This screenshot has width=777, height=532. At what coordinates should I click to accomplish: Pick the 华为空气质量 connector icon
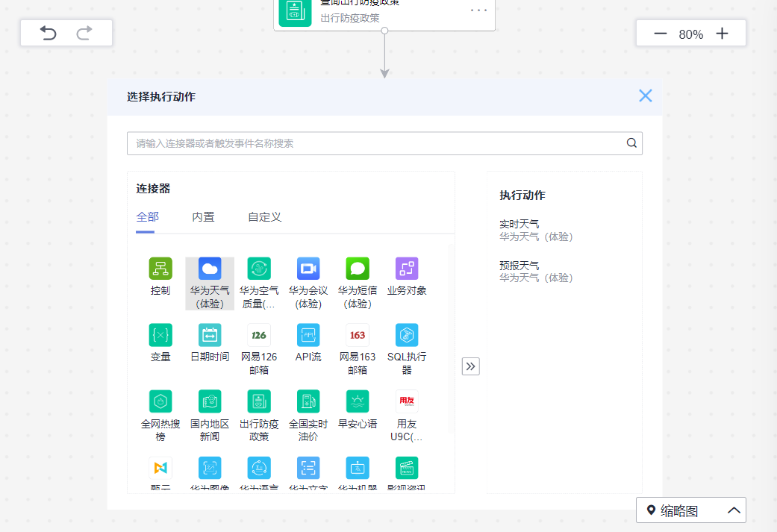tap(259, 269)
